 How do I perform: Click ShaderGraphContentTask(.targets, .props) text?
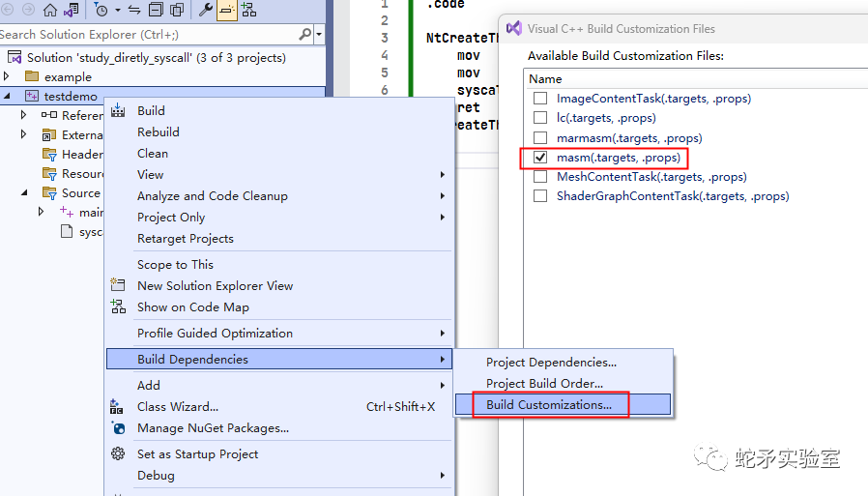[x=673, y=196]
